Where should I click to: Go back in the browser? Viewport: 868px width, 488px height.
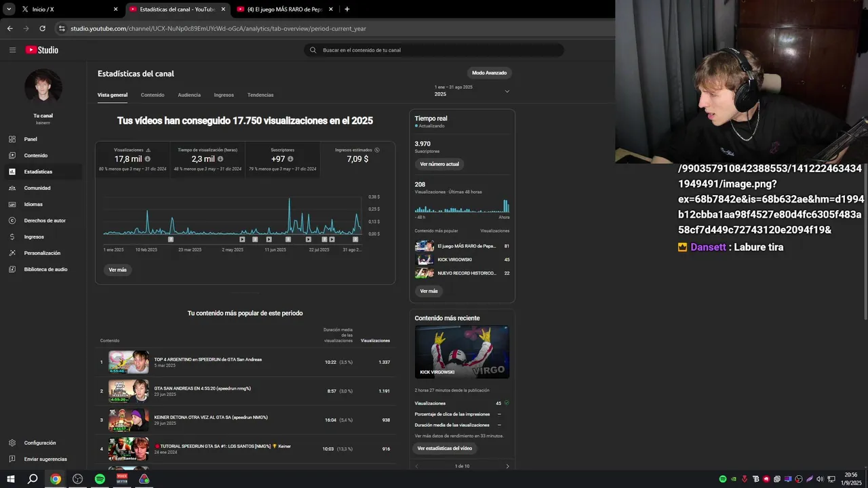pyautogui.click(x=9, y=28)
